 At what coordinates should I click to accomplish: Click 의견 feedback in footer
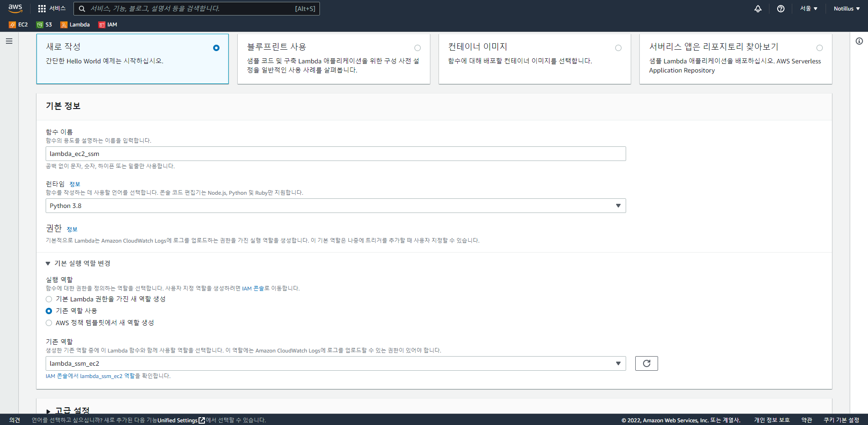[x=15, y=420]
